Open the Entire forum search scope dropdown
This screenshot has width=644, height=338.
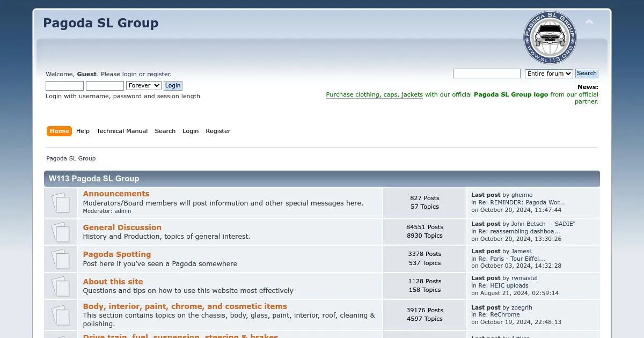(549, 74)
